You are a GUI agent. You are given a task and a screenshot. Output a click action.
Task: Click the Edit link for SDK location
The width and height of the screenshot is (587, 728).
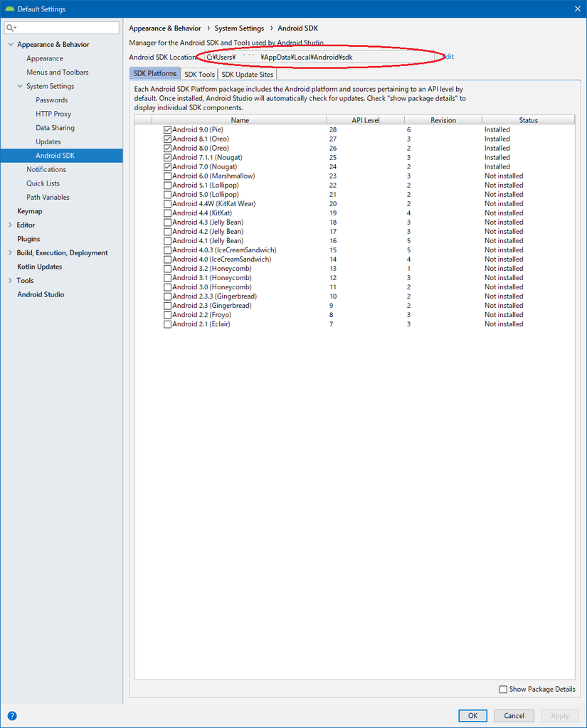pos(448,57)
